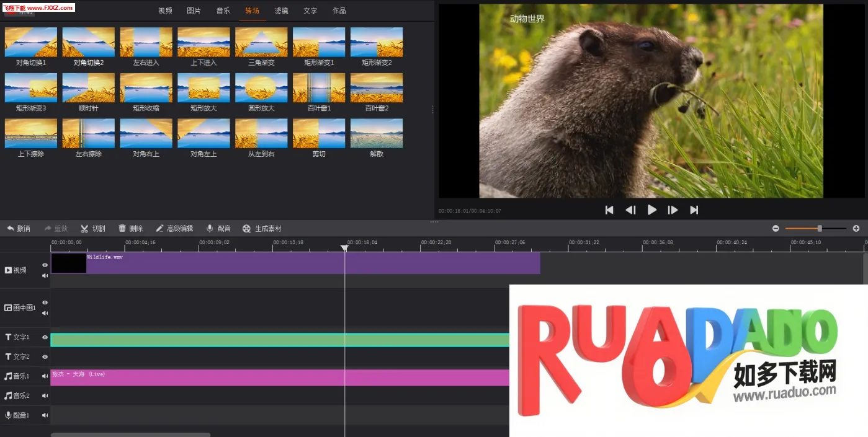Image resolution: width=868 pixels, height=437 pixels.
Task: Click the 切割 scissors cut tool
Action: (x=92, y=229)
